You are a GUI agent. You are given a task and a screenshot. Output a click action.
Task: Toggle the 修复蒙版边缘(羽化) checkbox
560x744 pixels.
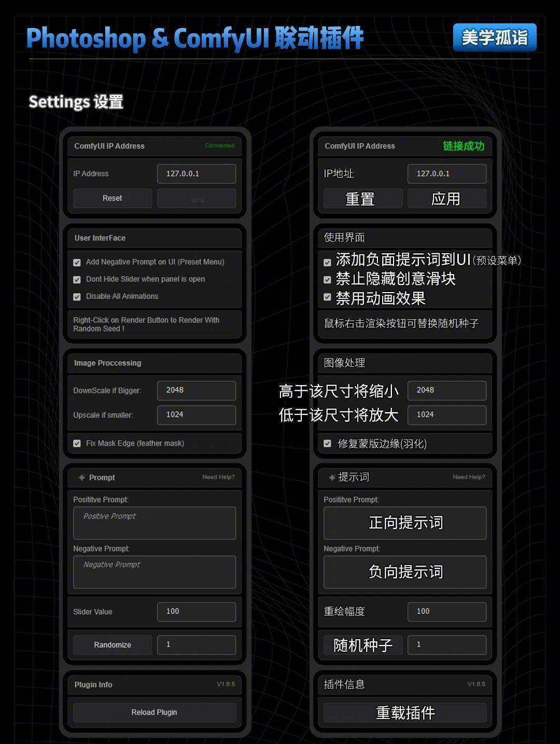tap(327, 444)
